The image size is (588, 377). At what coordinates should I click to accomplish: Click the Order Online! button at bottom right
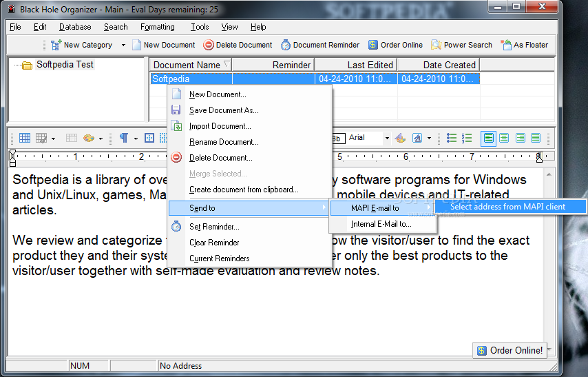pos(510,350)
